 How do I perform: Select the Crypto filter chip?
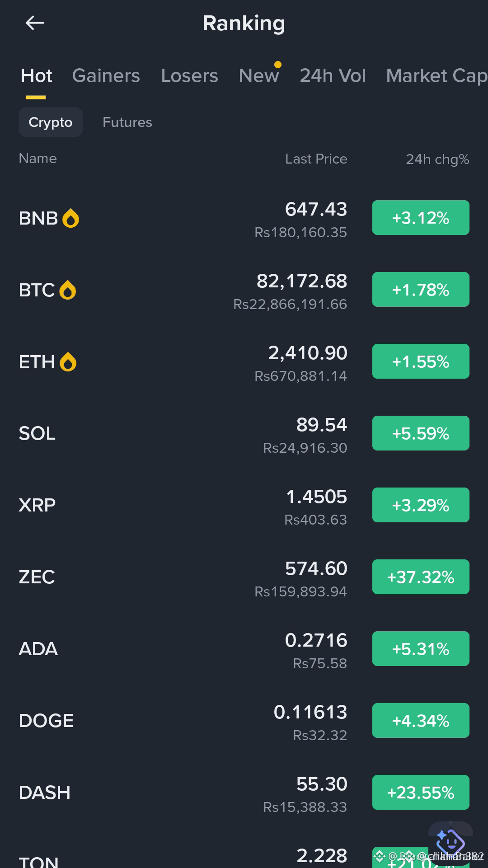point(51,122)
